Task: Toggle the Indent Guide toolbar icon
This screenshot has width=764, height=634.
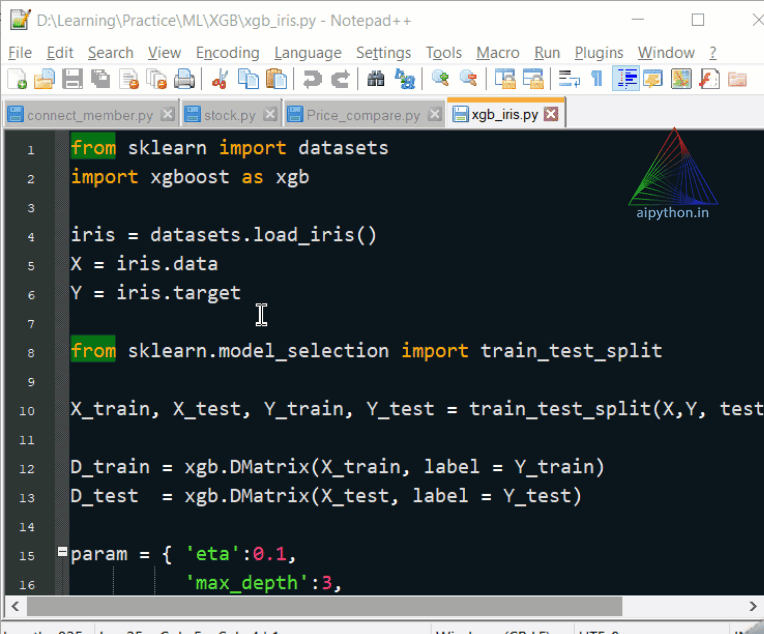Action: click(x=626, y=79)
